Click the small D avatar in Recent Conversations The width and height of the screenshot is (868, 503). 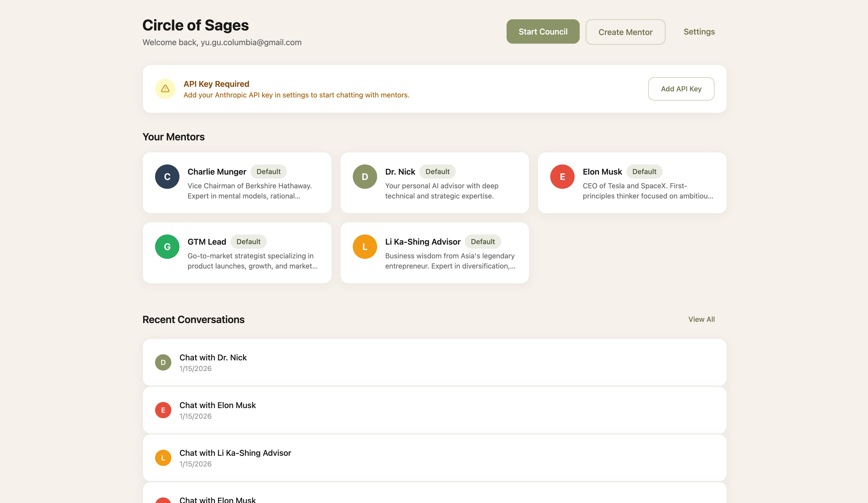163,362
